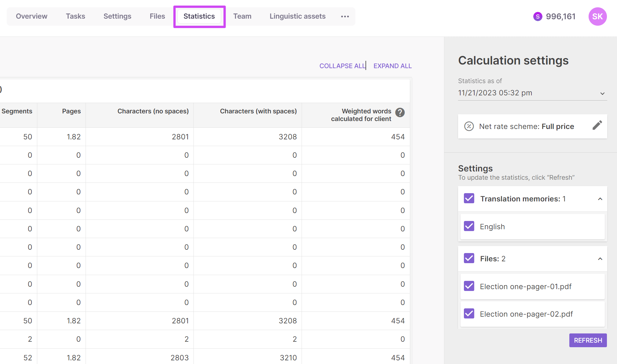Click the Election one-pager-01.pdf file name
The width and height of the screenshot is (617, 364).
(x=526, y=286)
